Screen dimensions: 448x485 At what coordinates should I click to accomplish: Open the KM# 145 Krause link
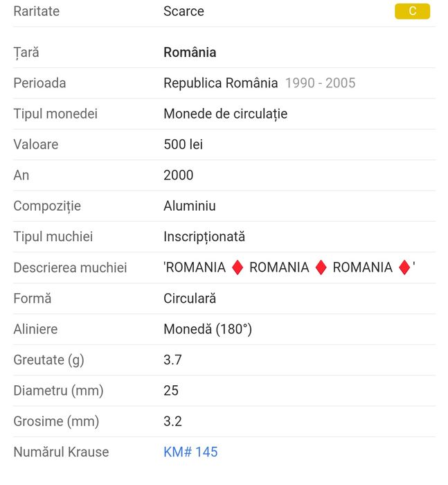[x=190, y=452]
